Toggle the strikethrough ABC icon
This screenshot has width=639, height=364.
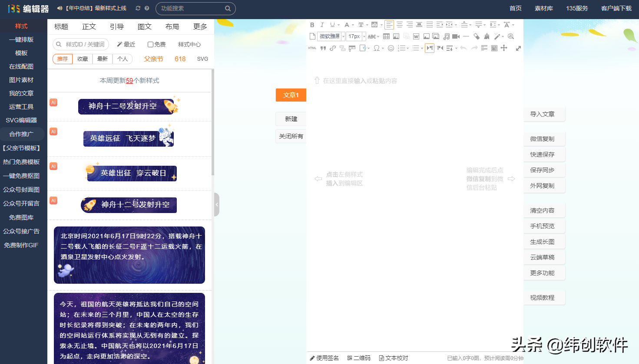tap(372, 36)
